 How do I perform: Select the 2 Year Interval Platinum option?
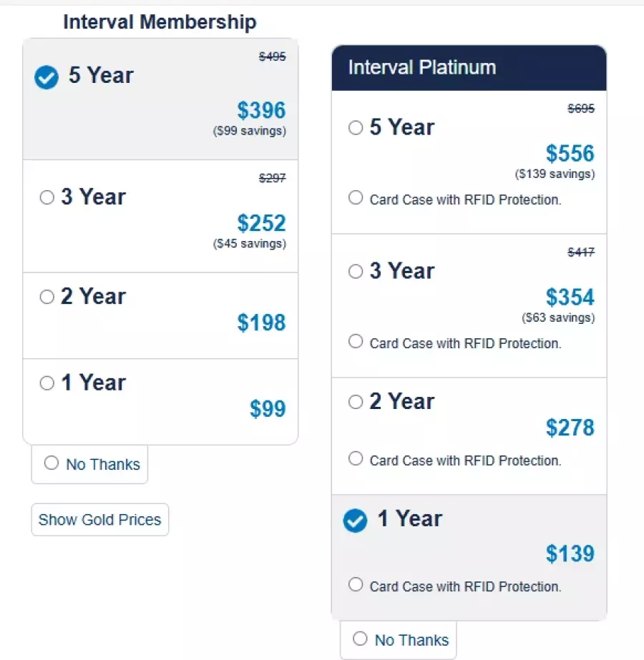point(356,402)
